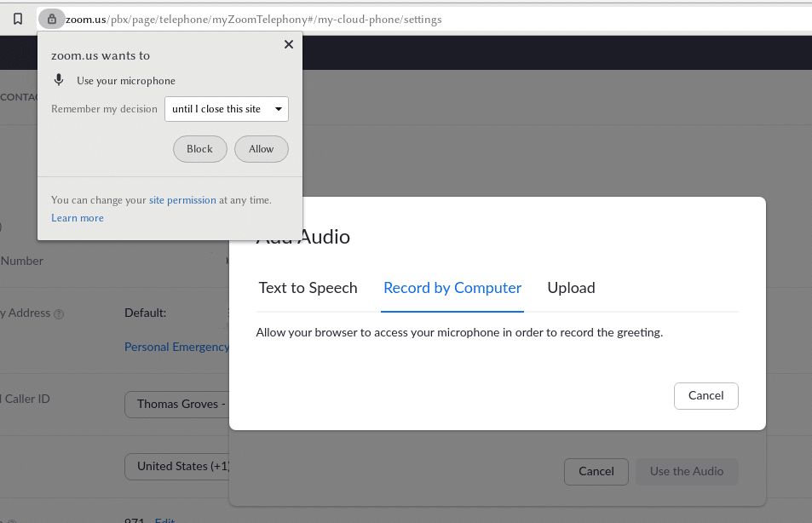Switch to the Text to Speech tab

tap(308, 288)
